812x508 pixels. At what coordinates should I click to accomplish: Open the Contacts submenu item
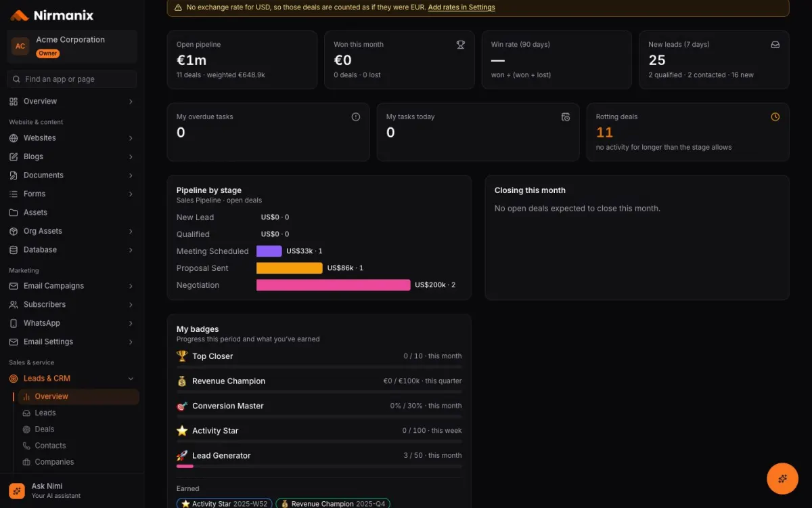(78, 446)
